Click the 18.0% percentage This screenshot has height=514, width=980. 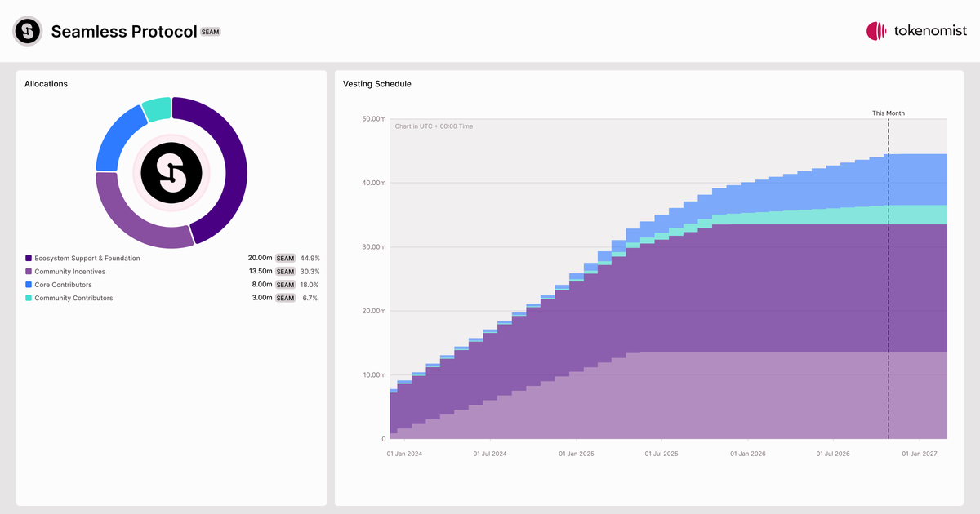click(x=310, y=285)
